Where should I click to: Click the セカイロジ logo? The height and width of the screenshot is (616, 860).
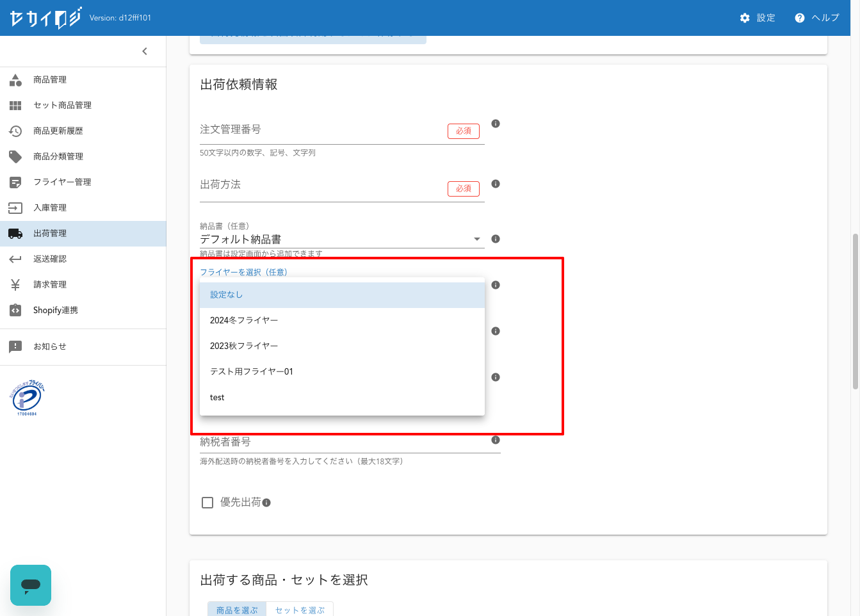coord(45,18)
